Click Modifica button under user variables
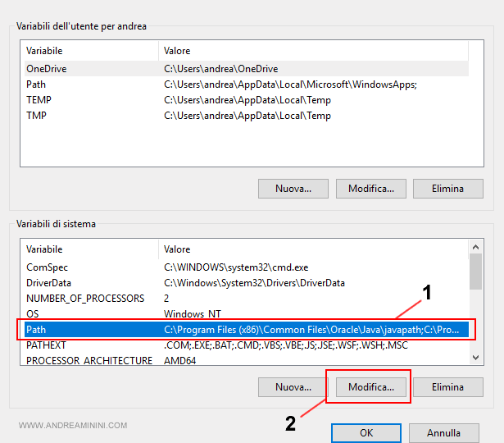Screen dimensions: 504x443 370,189
